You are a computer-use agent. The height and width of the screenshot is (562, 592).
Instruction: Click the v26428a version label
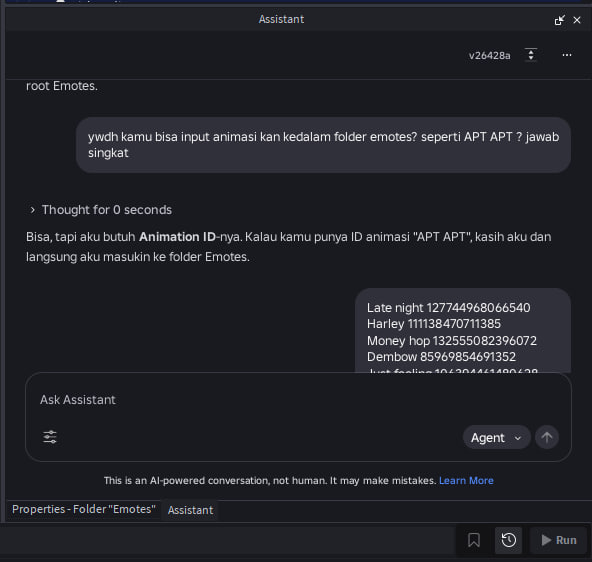pos(489,56)
